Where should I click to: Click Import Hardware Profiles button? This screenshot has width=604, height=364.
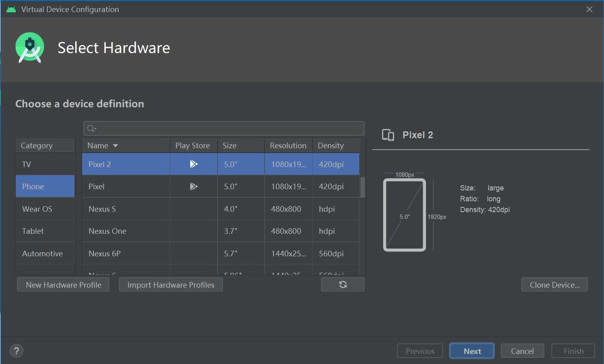[171, 285]
